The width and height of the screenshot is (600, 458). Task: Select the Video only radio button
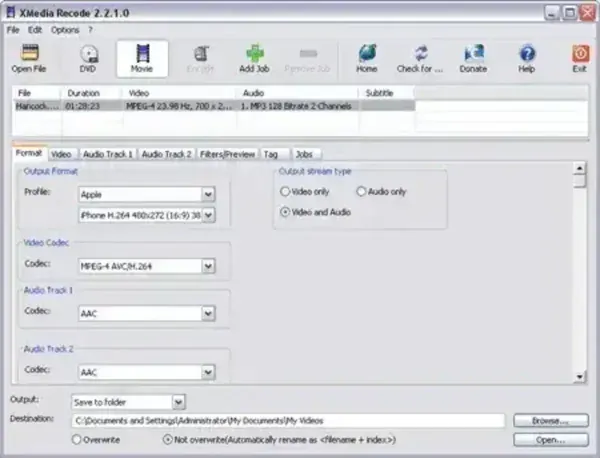coord(285,190)
